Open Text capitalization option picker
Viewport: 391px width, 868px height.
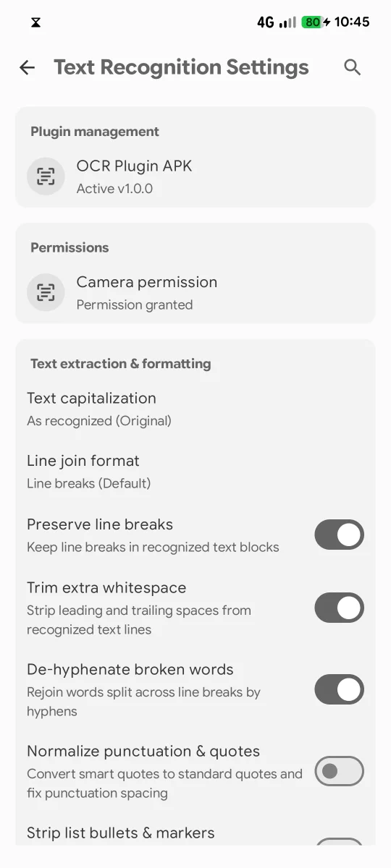(195, 408)
